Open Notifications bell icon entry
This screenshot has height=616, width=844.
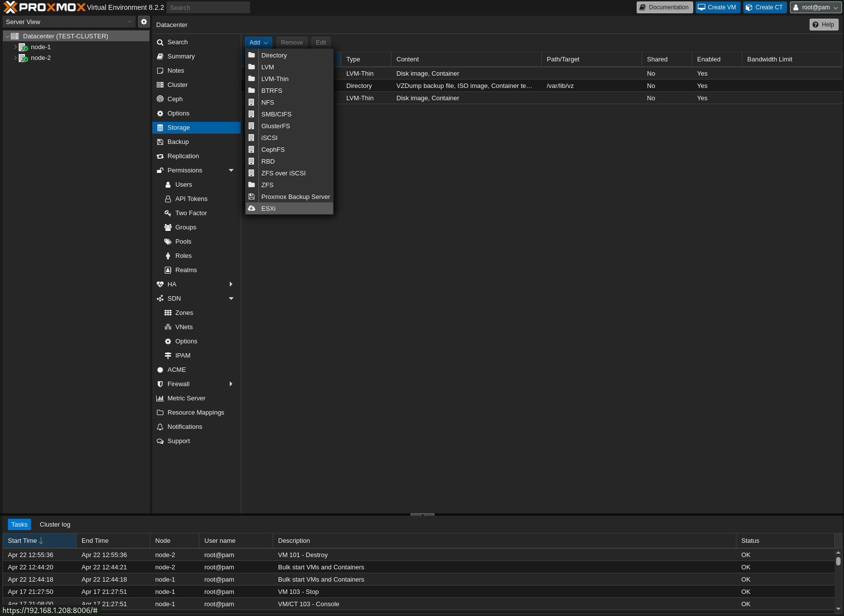(160, 427)
